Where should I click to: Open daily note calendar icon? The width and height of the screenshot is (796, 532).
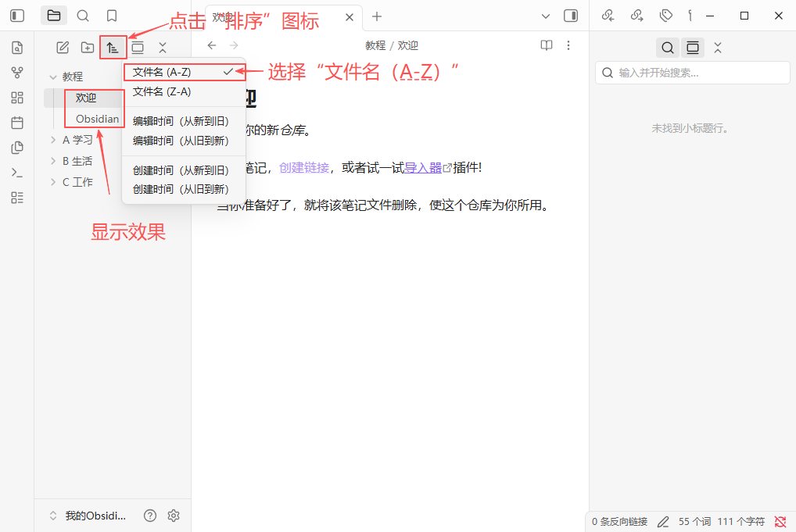[x=17, y=122]
